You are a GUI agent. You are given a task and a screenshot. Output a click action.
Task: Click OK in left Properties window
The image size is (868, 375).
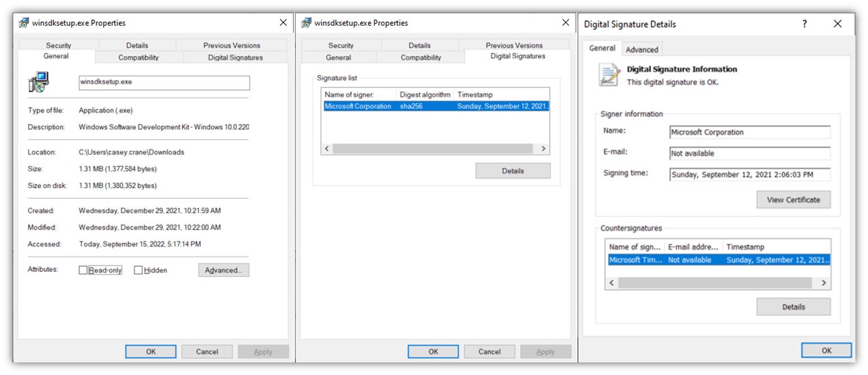click(151, 352)
